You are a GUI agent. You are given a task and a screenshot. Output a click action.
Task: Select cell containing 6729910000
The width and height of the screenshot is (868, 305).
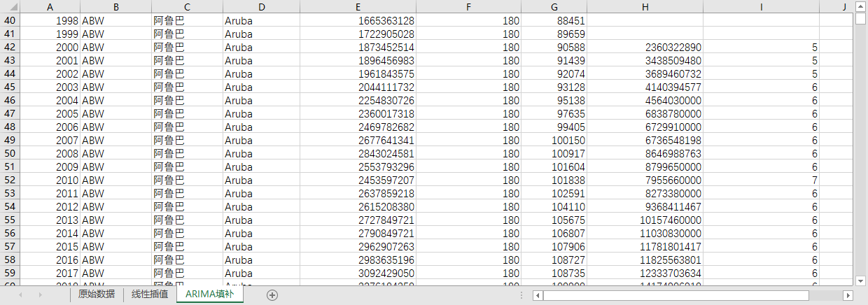(645, 127)
